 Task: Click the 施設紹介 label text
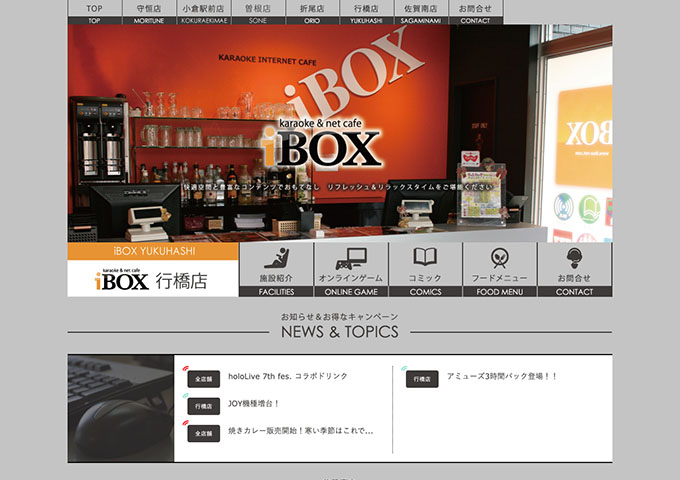click(x=276, y=278)
